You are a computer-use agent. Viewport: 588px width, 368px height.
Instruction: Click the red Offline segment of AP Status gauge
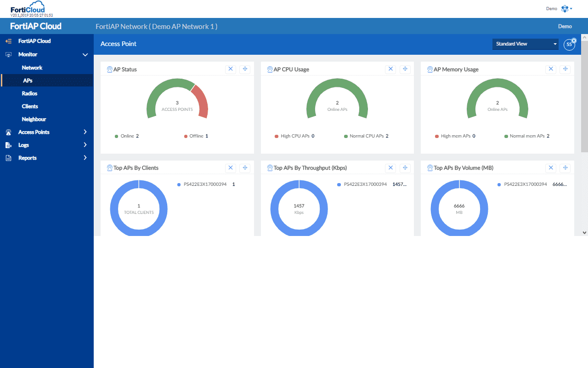pos(201,100)
